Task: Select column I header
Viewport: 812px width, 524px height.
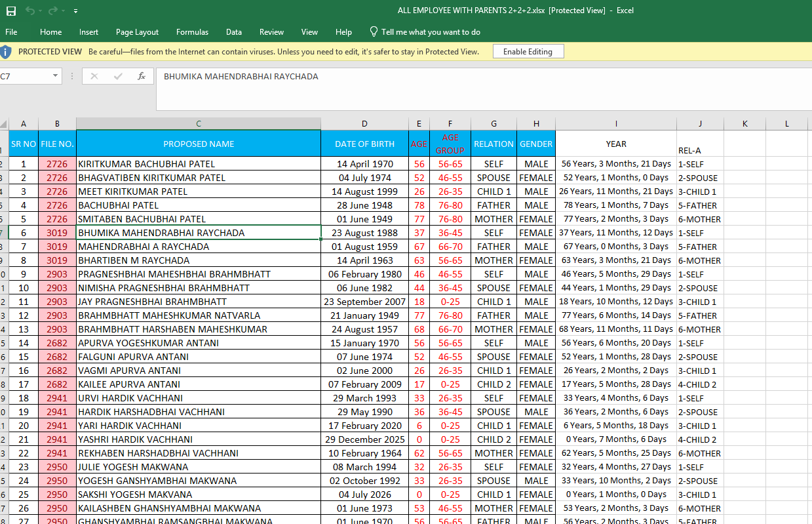Action: pyautogui.click(x=616, y=124)
